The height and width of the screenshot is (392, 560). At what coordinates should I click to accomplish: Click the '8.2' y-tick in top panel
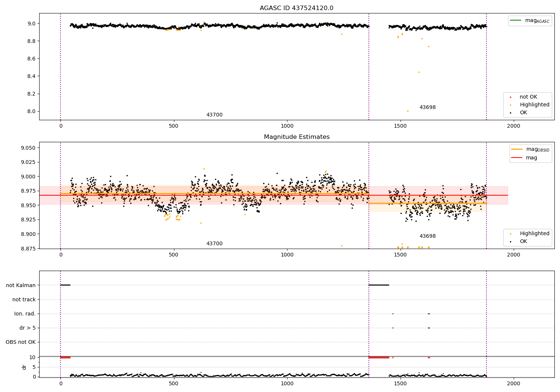pyautogui.click(x=31, y=94)
